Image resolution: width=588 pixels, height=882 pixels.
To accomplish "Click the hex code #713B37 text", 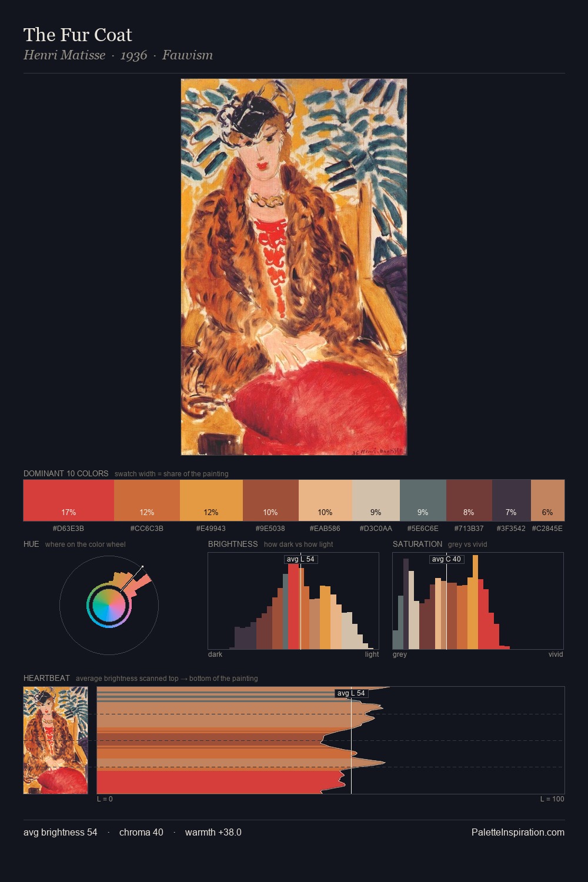I will tap(469, 529).
